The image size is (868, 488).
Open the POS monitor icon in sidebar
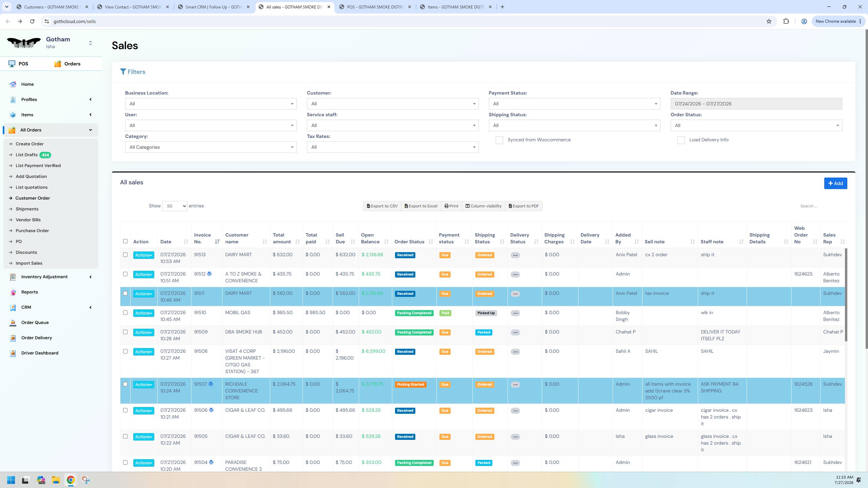click(x=12, y=64)
